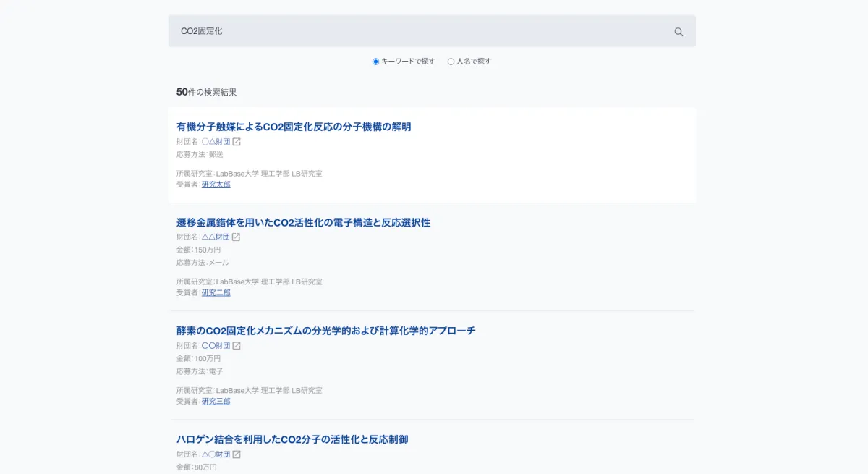Visit the △○財団 foundation link
Image resolution: width=868 pixels, height=474 pixels.
pos(216,454)
